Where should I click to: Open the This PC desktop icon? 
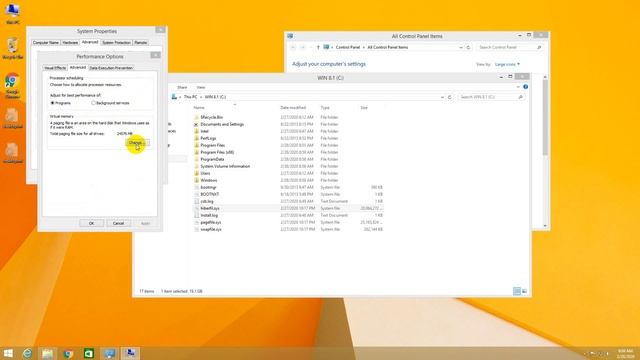(13, 14)
